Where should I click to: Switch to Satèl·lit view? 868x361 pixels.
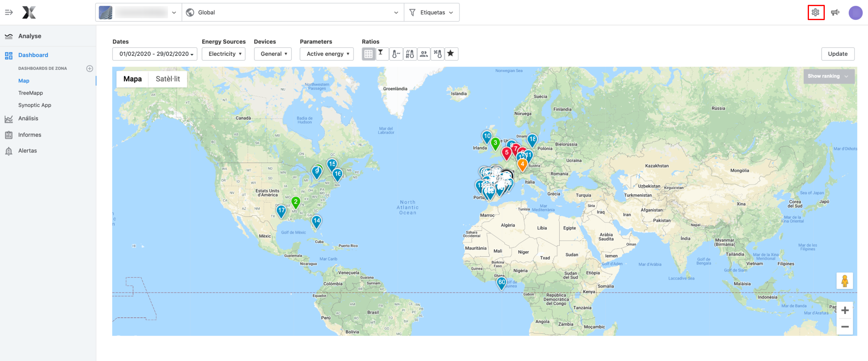(x=167, y=79)
